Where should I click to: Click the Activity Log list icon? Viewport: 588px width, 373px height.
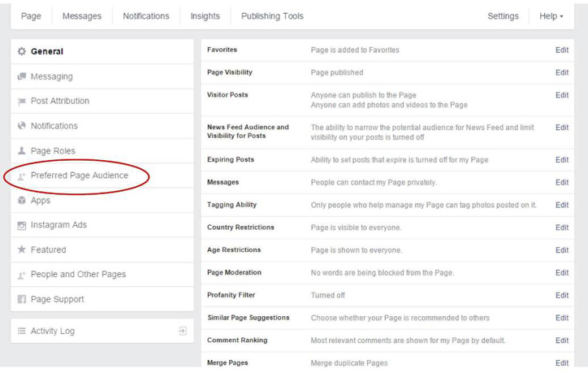point(22,331)
